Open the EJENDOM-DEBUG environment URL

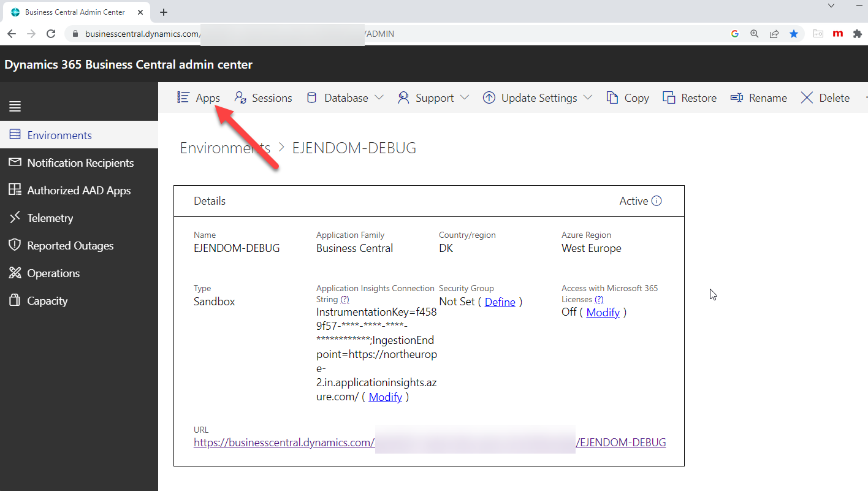(x=430, y=442)
